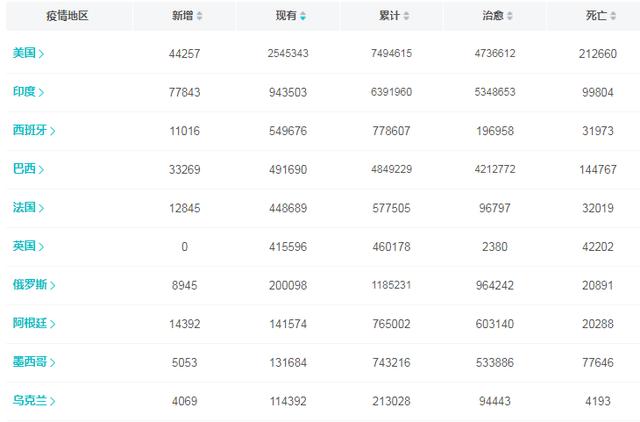The image size is (640, 422).
Task: Open the 阿根廷 region link
Action: click(30, 323)
